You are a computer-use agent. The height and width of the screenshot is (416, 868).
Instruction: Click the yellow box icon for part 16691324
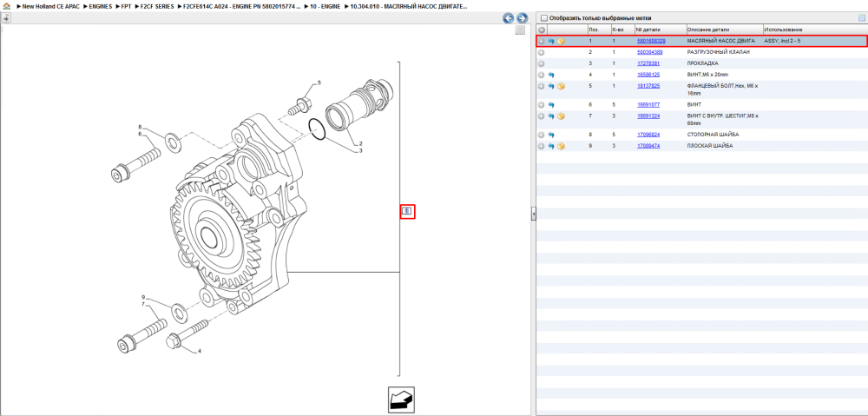point(562,116)
